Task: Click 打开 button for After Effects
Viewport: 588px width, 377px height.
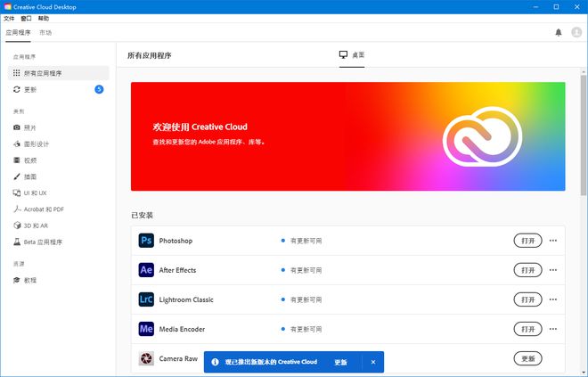Action: click(527, 270)
